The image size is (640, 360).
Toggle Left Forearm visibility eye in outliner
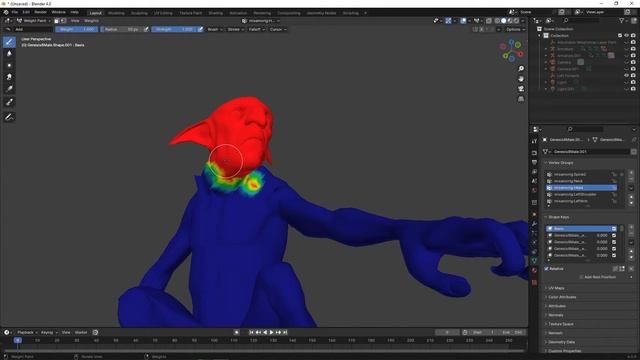pyautogui.click(x=627, y=76)
